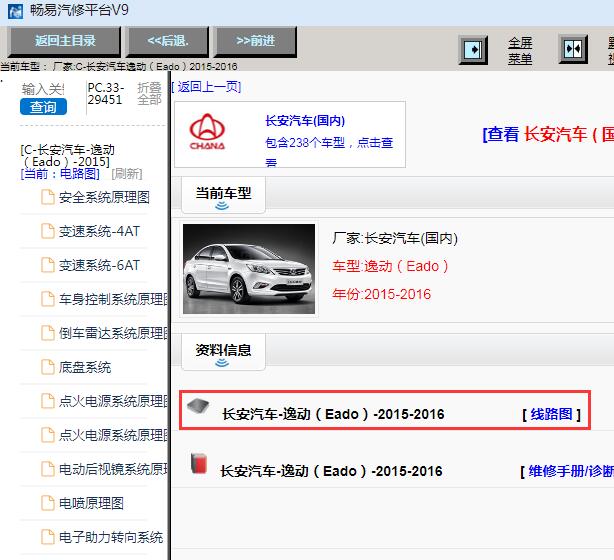Open 倒车雷达系统原理图 in the tree

pos(113,334)
